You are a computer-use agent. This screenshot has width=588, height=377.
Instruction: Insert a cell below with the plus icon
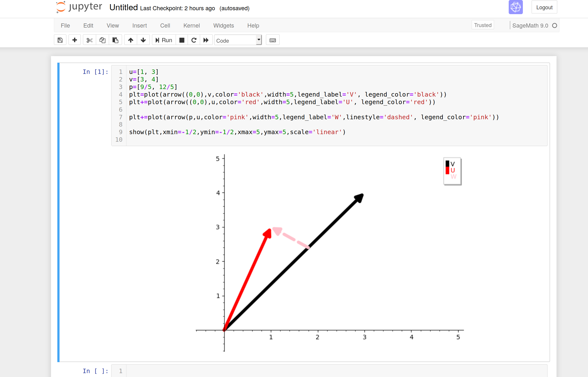pos(75,40)
